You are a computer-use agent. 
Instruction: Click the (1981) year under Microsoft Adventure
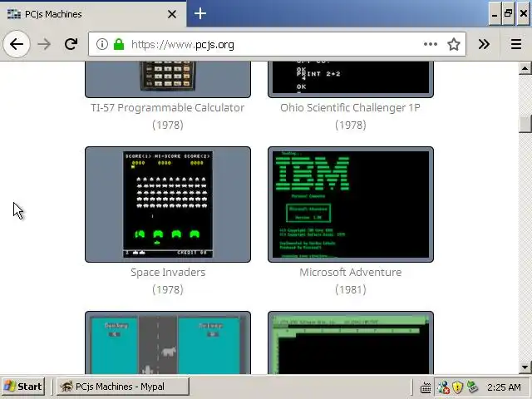coord(351,290)
